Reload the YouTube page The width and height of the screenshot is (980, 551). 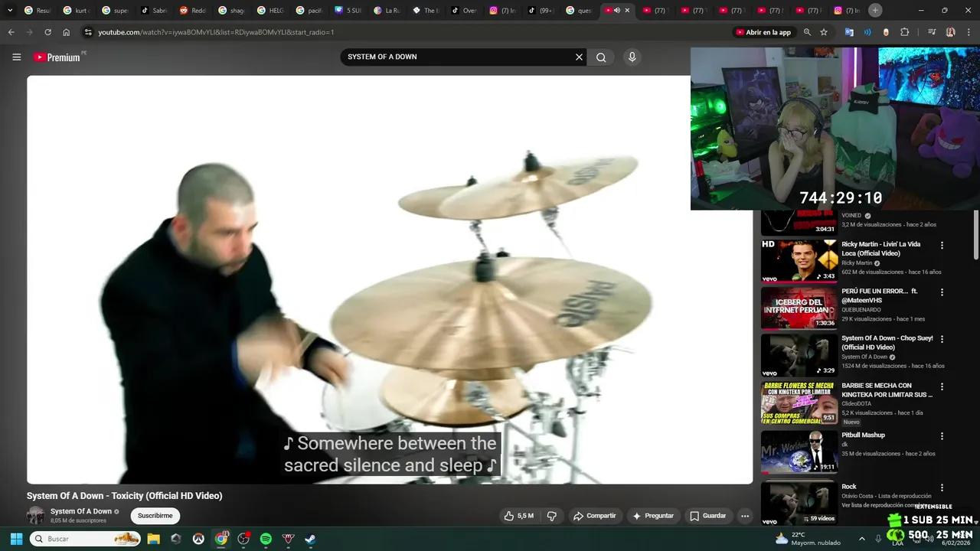point(47,32)
